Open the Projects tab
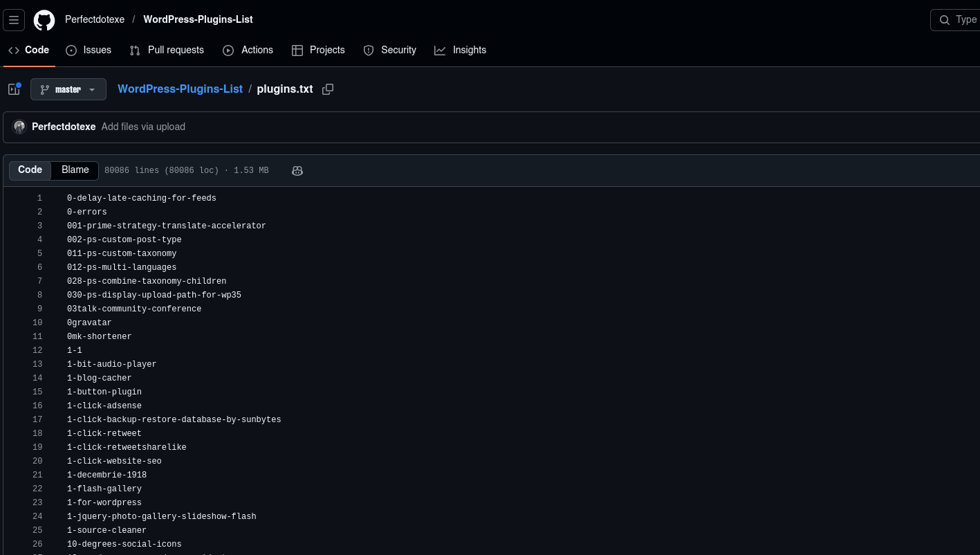The height and width of the screenshot is (555, 980). [x=318, y=51]
